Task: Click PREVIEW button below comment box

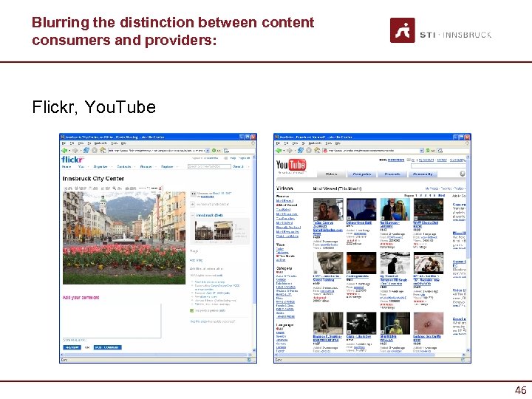Action: click(72, 347)
